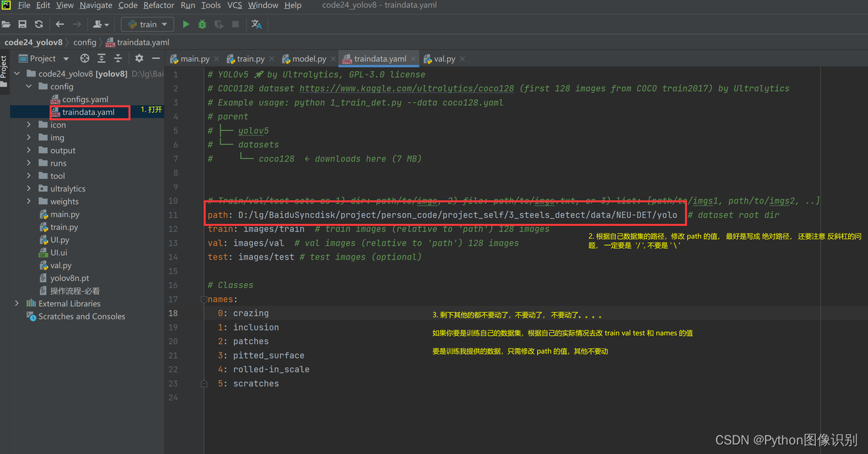This screenshot has height=454, width=868.
Task: Switch to the model.py tab
Action: point(309,59)
